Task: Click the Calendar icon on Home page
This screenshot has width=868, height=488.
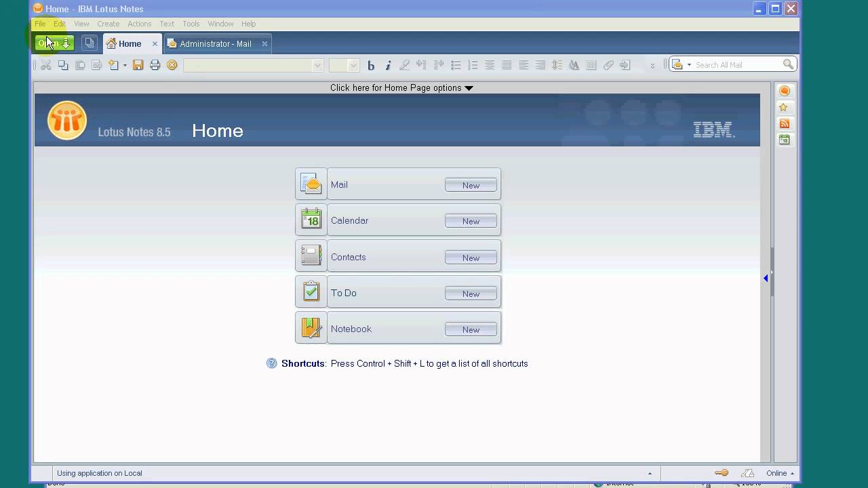Action: click(x=311, y=220)
